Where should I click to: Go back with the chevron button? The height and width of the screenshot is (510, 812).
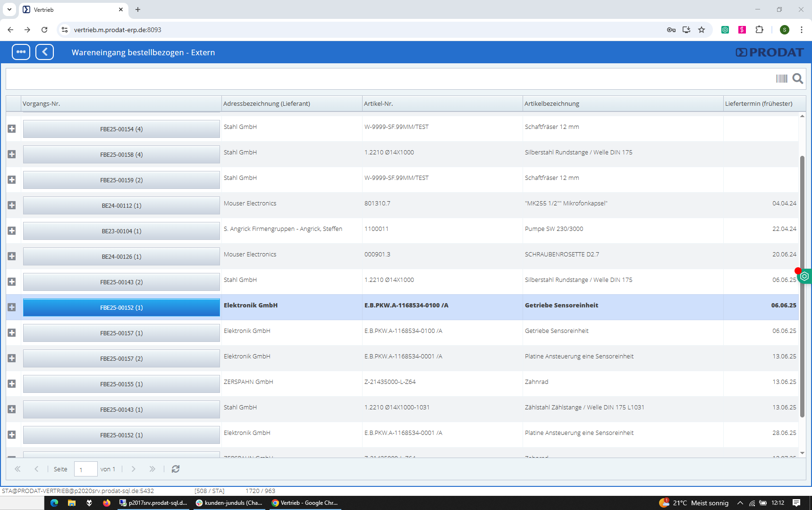(44, 52)
